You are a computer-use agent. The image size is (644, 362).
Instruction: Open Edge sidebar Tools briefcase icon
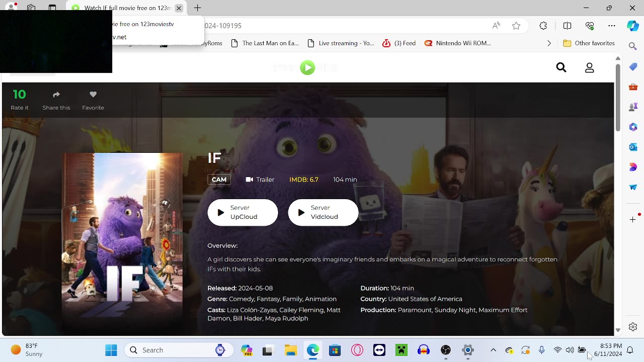(633, 86)
